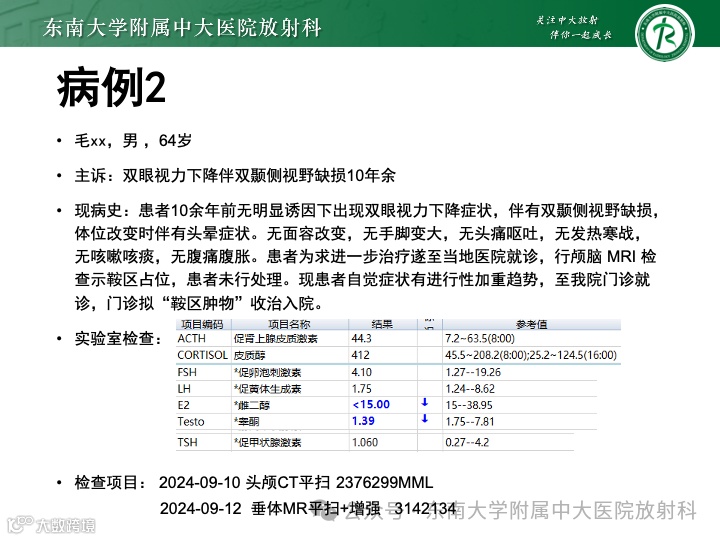Click the item name *睾酮
Image resolution: width=720 pixels, height=540 pixels.
click(247, 422)
